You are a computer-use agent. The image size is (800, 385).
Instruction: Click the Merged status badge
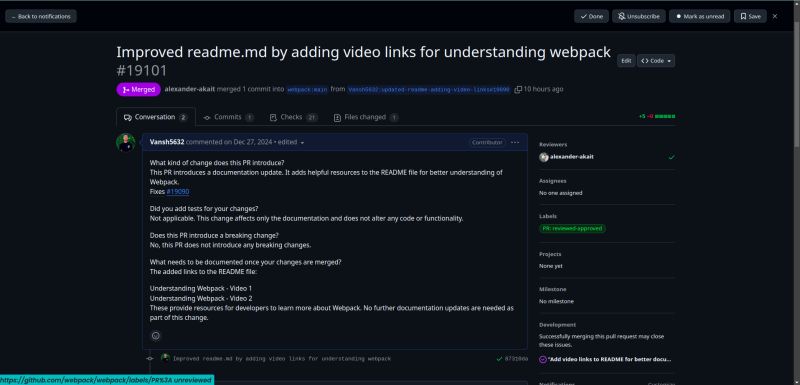[x=139, y=89]
